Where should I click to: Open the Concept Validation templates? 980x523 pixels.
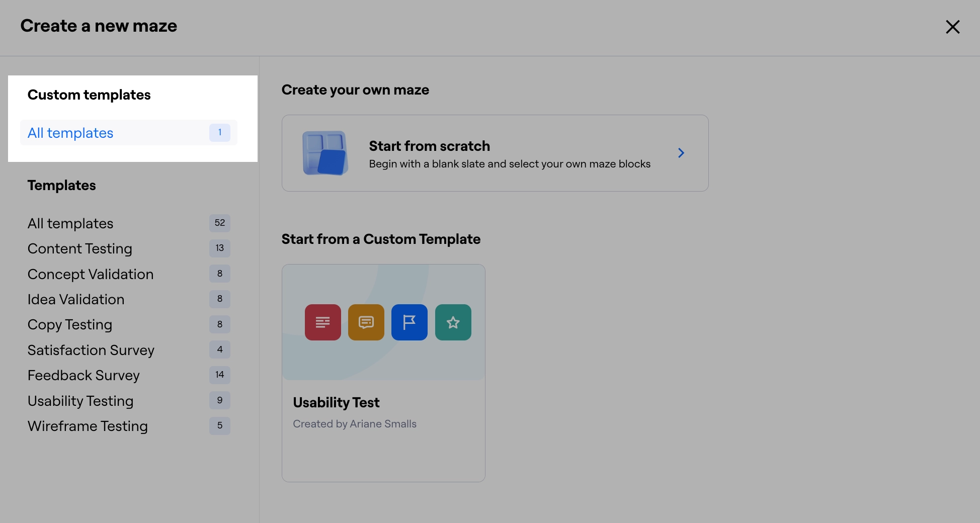tap(91, 274)
